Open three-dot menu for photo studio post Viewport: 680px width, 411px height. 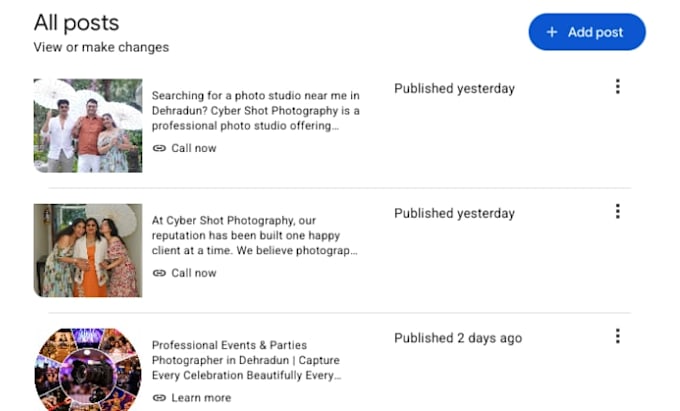click(618, 87)
